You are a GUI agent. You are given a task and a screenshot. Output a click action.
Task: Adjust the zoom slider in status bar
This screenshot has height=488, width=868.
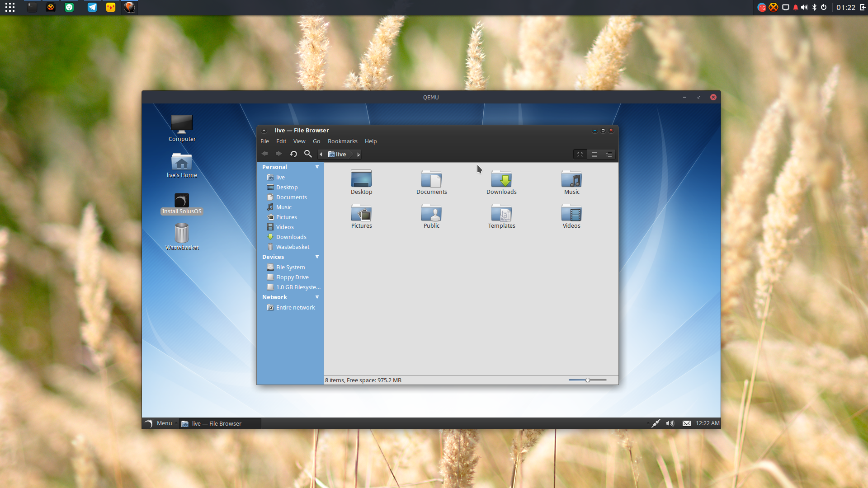tap(588, 380)
